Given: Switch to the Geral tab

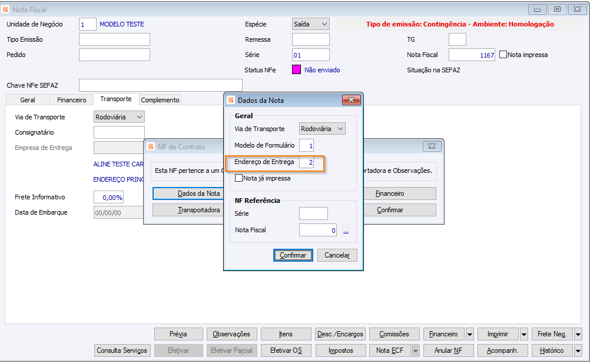Looking at the screenshot, I should coord(28,100).
